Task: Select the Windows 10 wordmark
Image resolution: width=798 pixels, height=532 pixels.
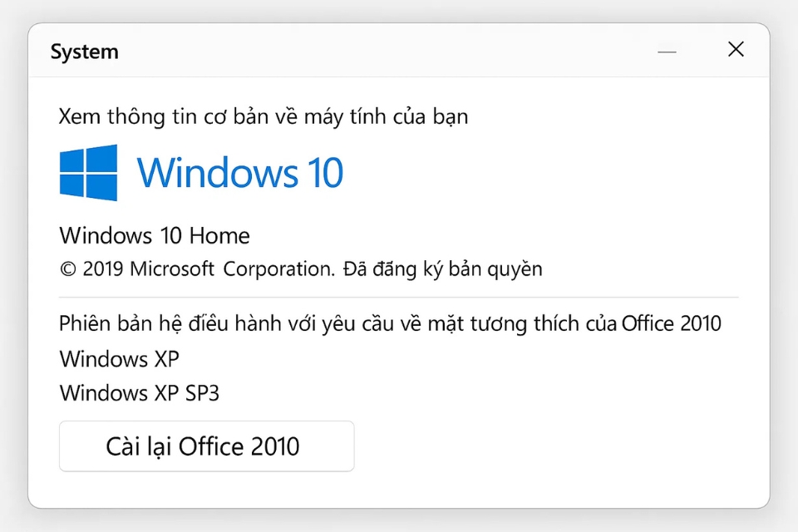Action: point(239,172)
